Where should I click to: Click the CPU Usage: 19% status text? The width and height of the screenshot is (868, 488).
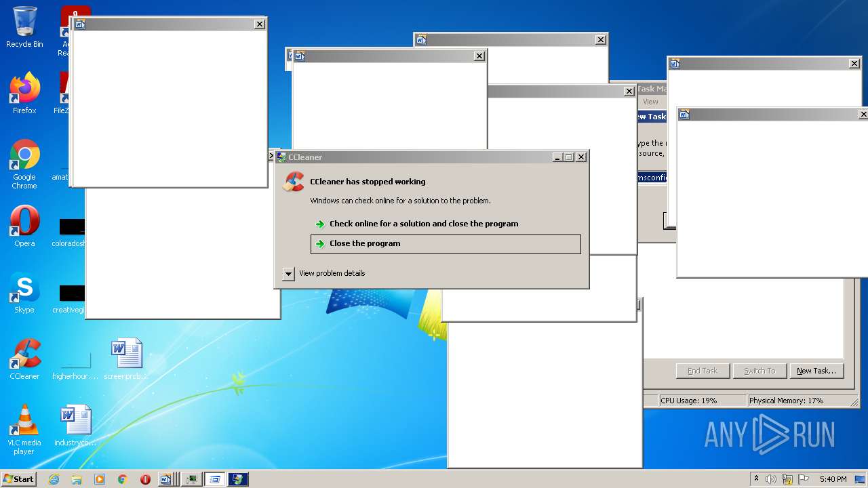688,401
